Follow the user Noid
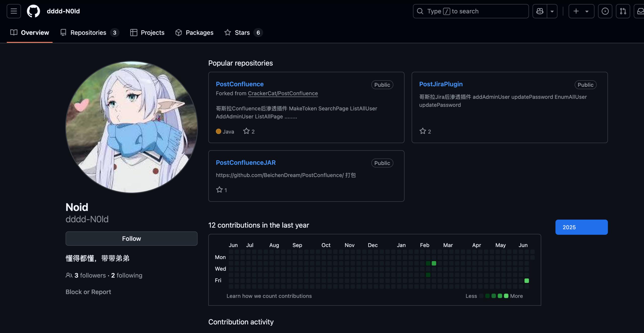The height and width of the screenshot is (333, 644). (x=132, y=238)
